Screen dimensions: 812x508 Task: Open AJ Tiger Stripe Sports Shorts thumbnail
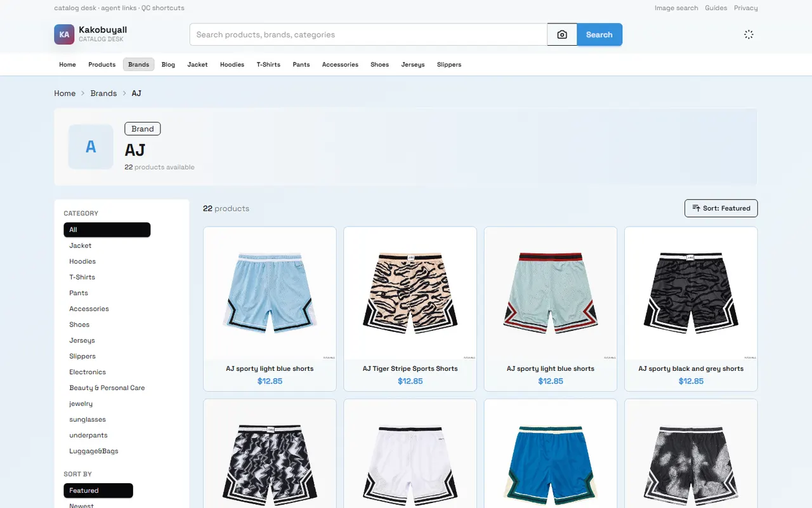point(410,293)
